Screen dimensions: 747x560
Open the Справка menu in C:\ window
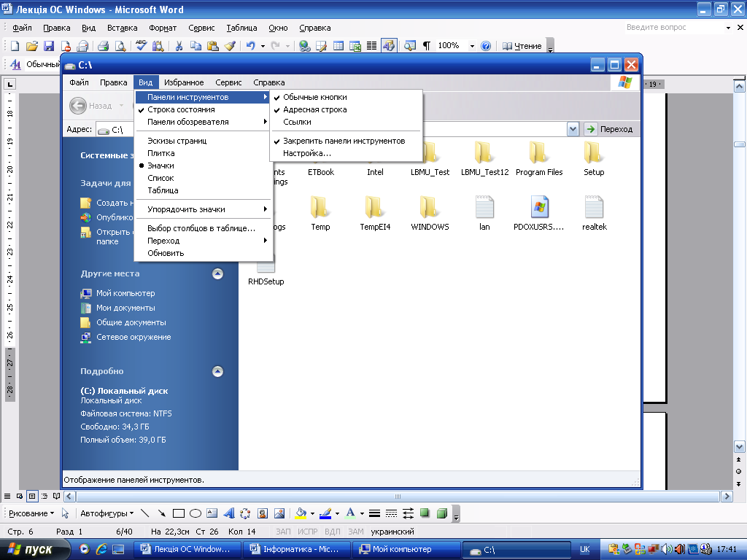point(269,82)
